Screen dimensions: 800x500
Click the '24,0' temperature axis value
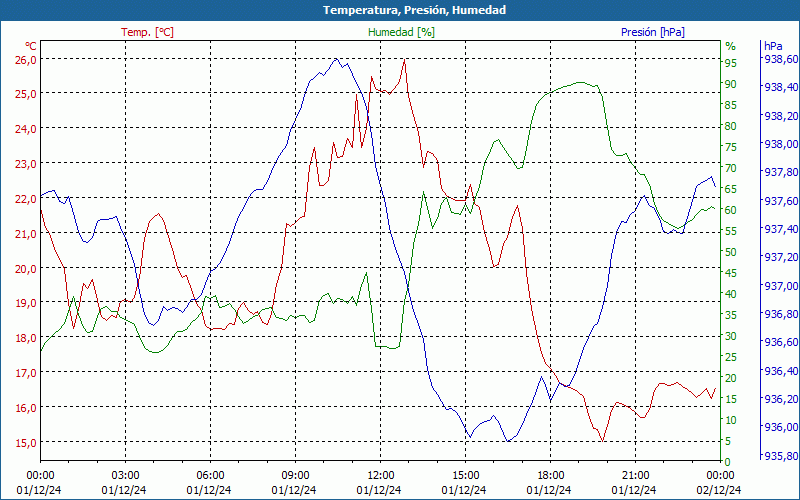pyautogui.click(x=26, y=129)
